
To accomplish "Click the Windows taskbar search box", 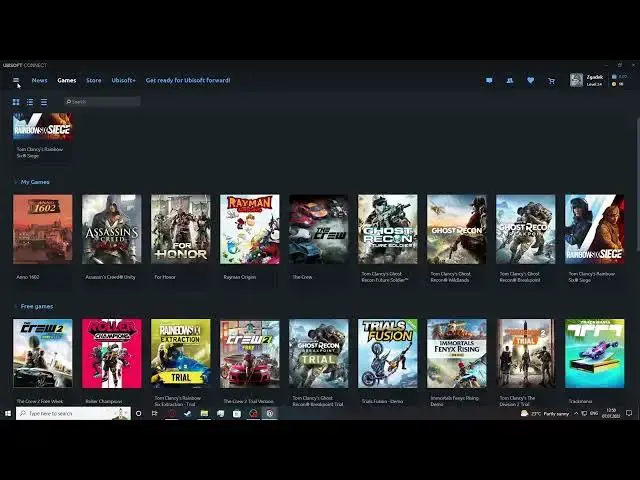I will click(x=73, y=413).
